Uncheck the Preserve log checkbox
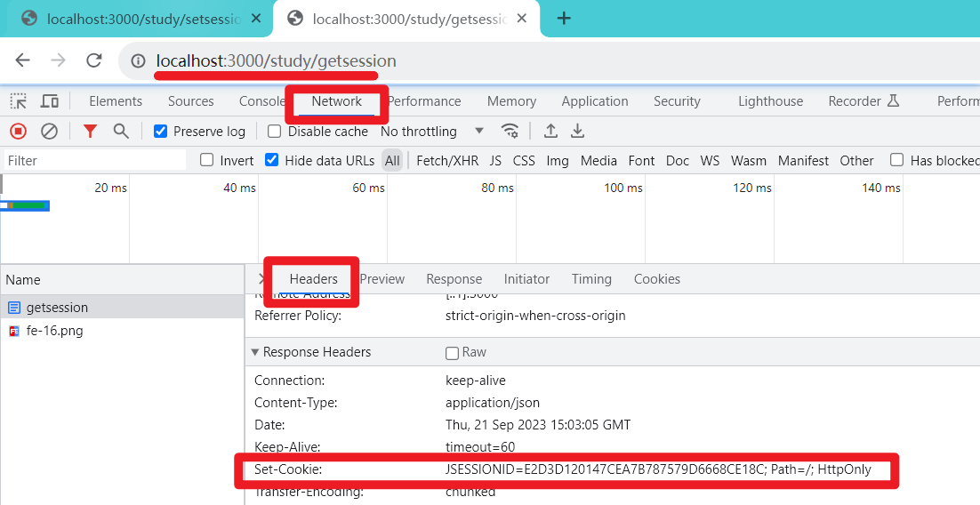 pos(161,132)
